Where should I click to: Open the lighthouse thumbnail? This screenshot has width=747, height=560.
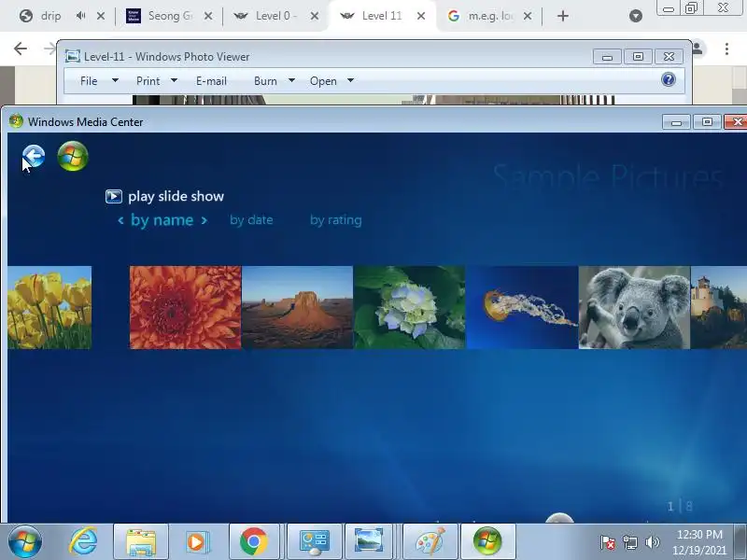(x=719, y=308)
